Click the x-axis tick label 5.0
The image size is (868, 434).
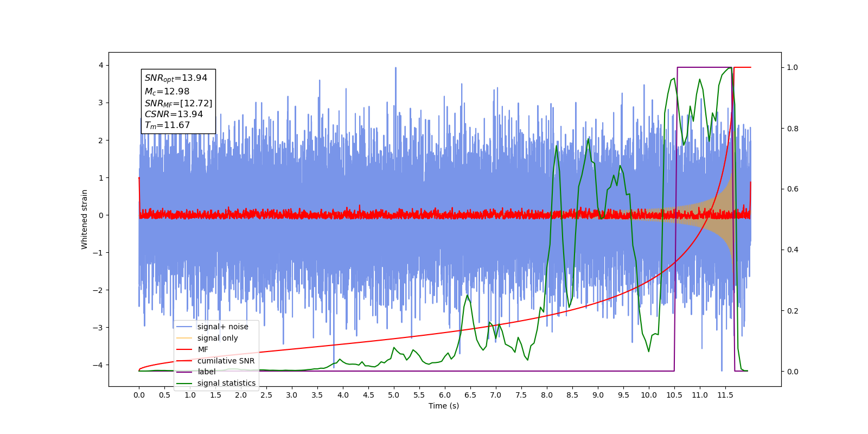pos(394,395)
